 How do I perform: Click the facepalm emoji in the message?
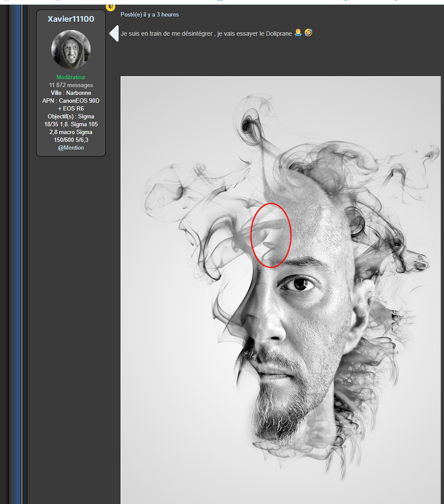coord(298,33)
